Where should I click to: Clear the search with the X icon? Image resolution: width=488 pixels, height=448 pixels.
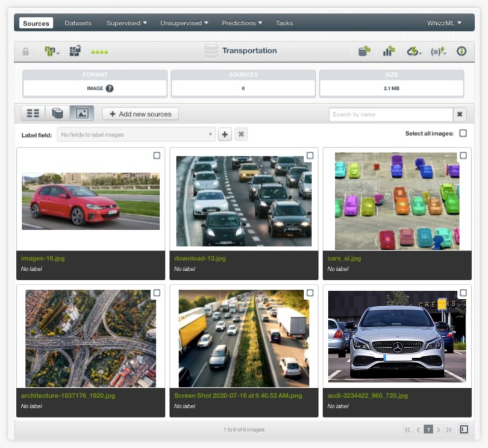click(x=460, y=113)
